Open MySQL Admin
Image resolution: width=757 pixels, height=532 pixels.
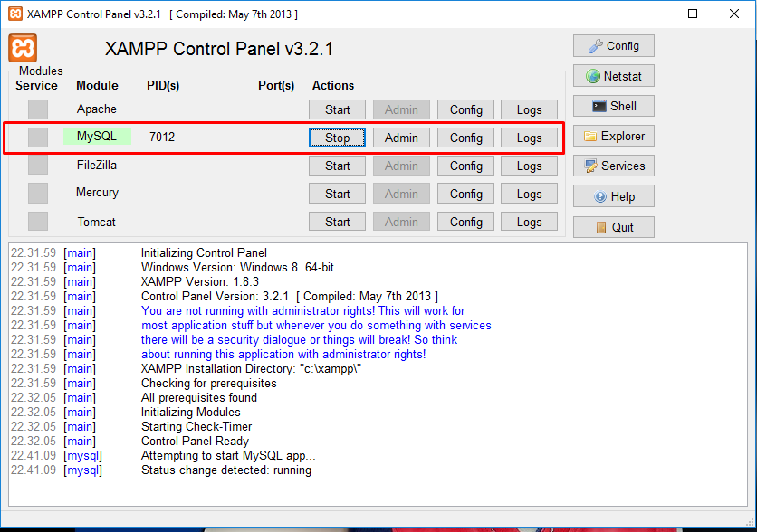pyautogui.click(x=401, y=138)
